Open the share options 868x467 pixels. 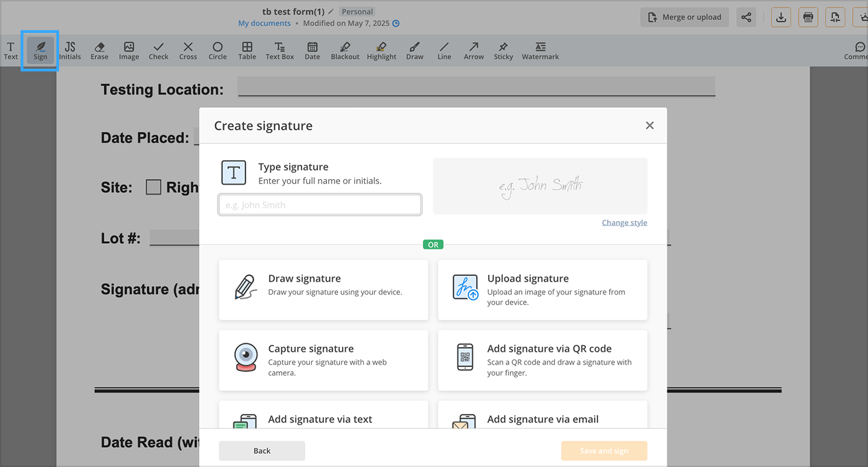(746, 17)
